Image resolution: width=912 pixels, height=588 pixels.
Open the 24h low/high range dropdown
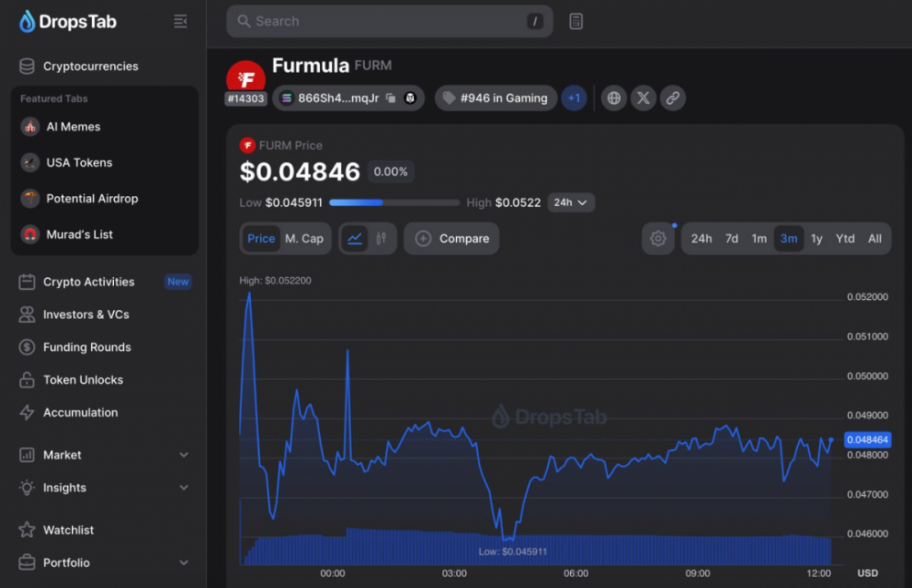click(x=571, y=202)
